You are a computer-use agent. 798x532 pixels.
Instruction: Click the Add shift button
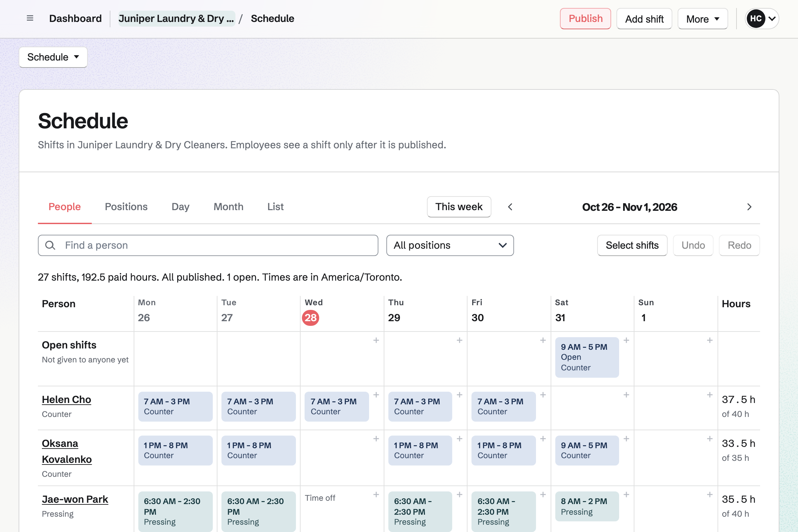[x=644, y=19]
